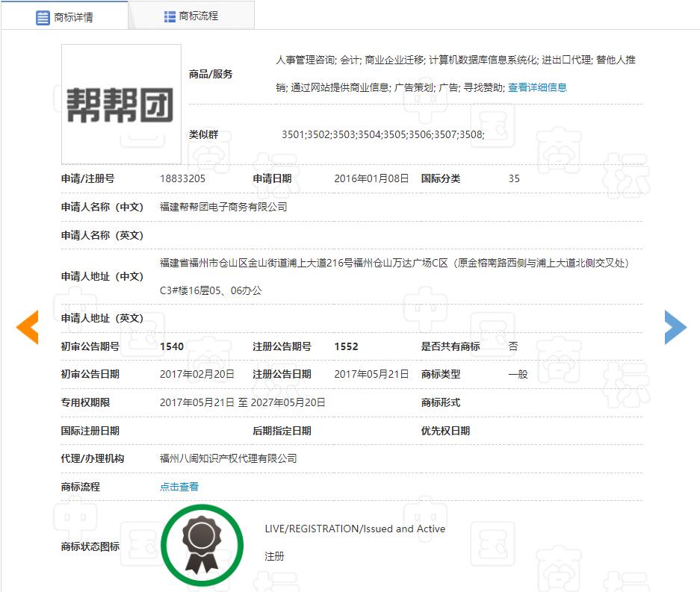
Task: Select preliminary announcement date 2017年02月20日
Action: (197, 374)
